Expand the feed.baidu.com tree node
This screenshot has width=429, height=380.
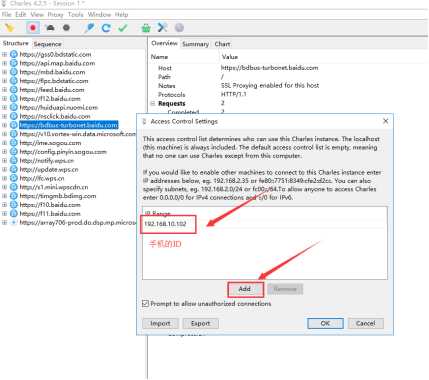click(4, 90)
